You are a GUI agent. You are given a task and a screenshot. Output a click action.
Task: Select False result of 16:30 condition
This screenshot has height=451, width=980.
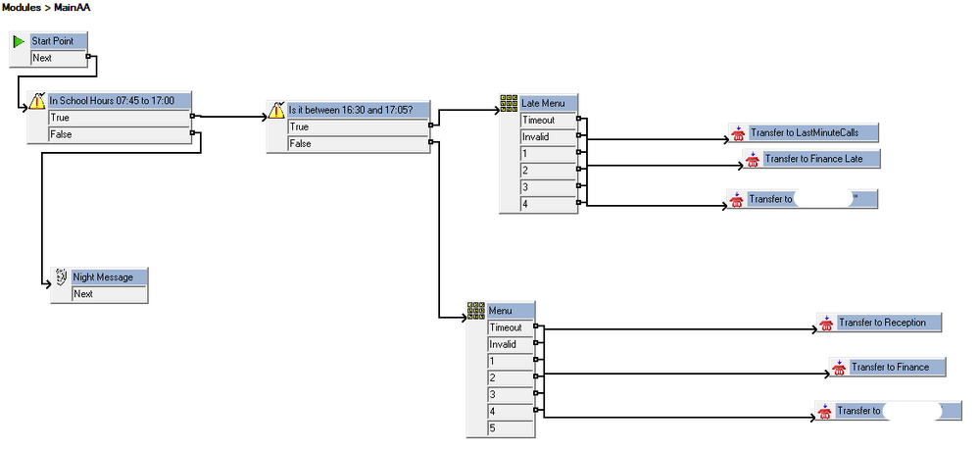tap(358, 144)
